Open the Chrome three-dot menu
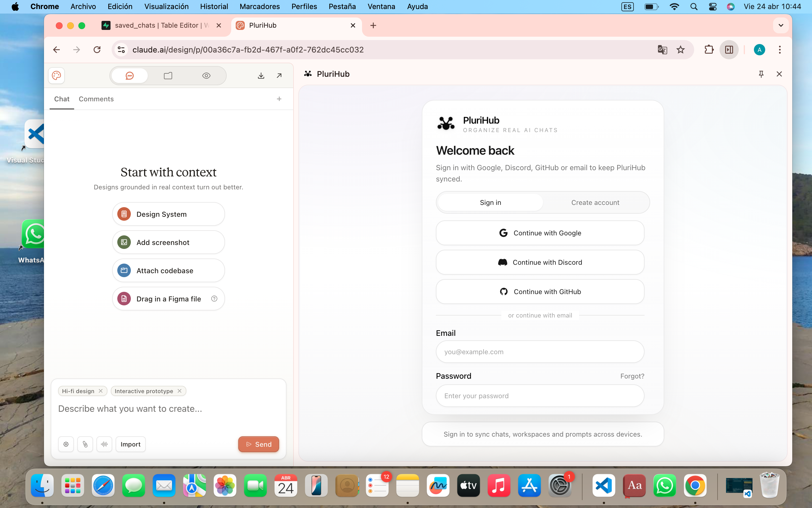Image resolution: width=812 pixels, height=508 pixels. coord(780,50)
